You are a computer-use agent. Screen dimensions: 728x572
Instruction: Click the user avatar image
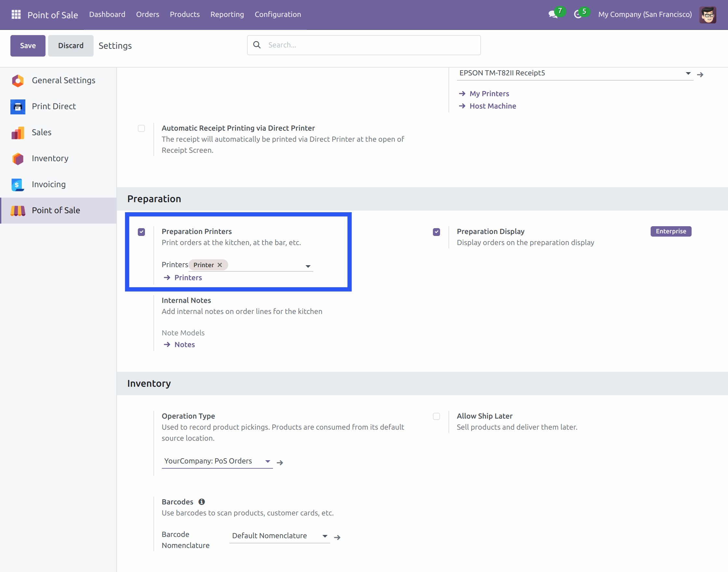(708, 14)
